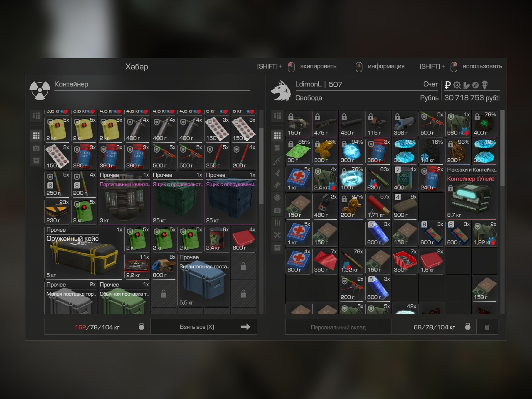Select the Контейнер «Улей» item
The height and width of the screenshot is (399, 532).
(x=471, y=192)
